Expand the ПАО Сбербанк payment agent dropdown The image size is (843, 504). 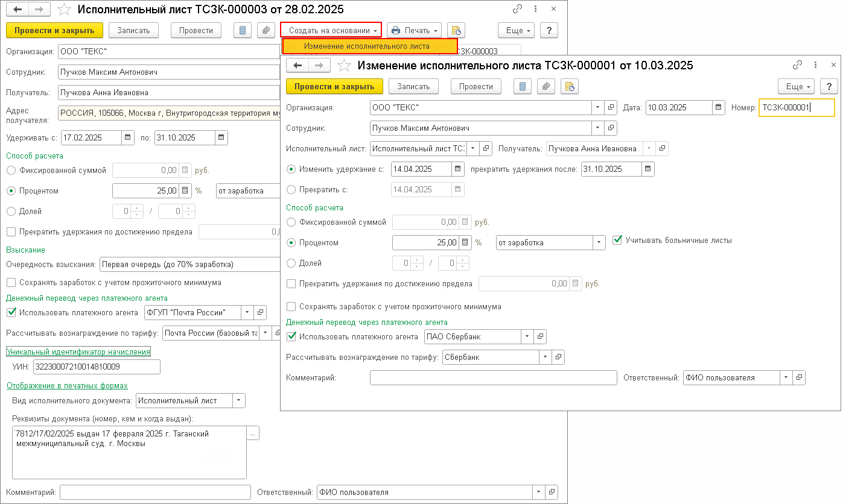pyautogui.click(x=527, y=337)
